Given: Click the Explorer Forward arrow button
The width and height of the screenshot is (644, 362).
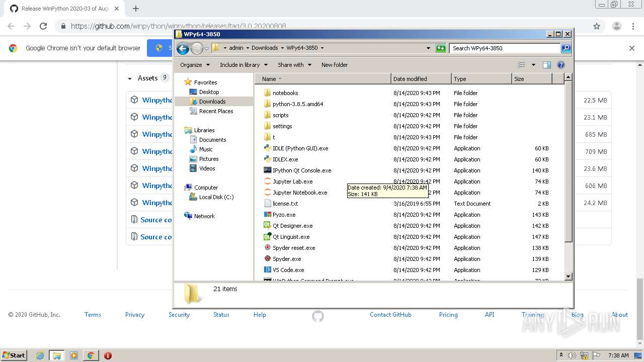Looking at the screenshot, I should (197, 48).
